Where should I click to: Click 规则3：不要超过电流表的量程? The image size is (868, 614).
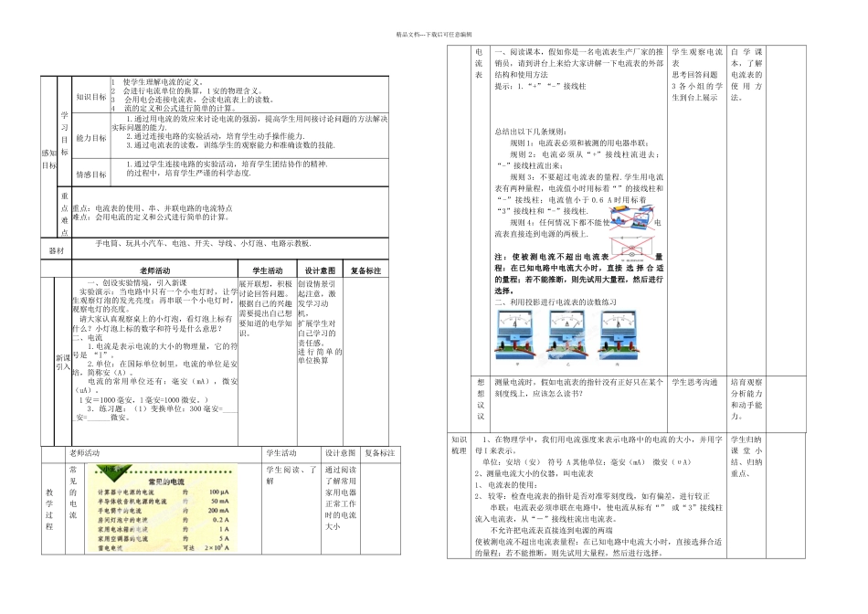(578, 194)
